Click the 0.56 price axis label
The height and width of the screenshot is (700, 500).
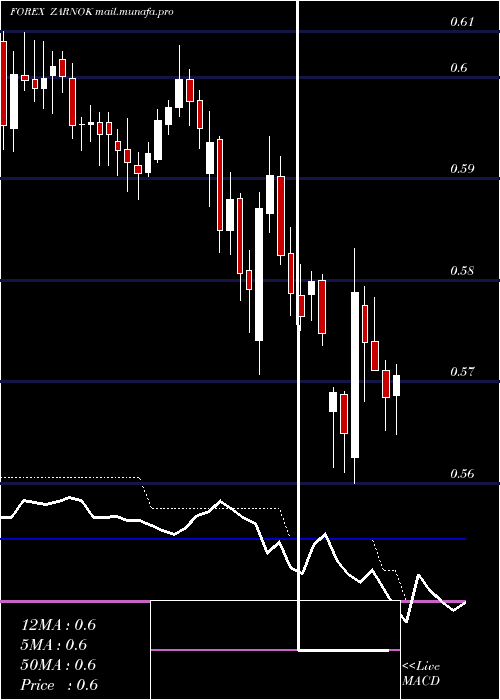[x=462, y=473]
